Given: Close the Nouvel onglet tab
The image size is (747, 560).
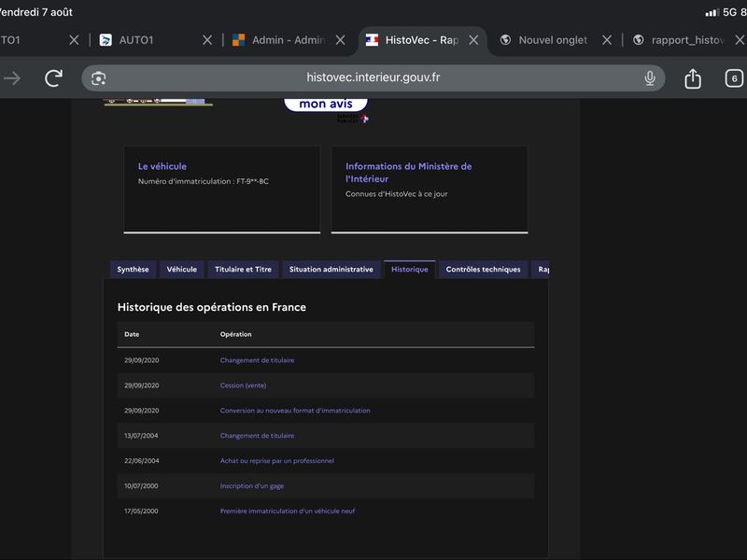Looking at the screenshot, I should point(606,40).
